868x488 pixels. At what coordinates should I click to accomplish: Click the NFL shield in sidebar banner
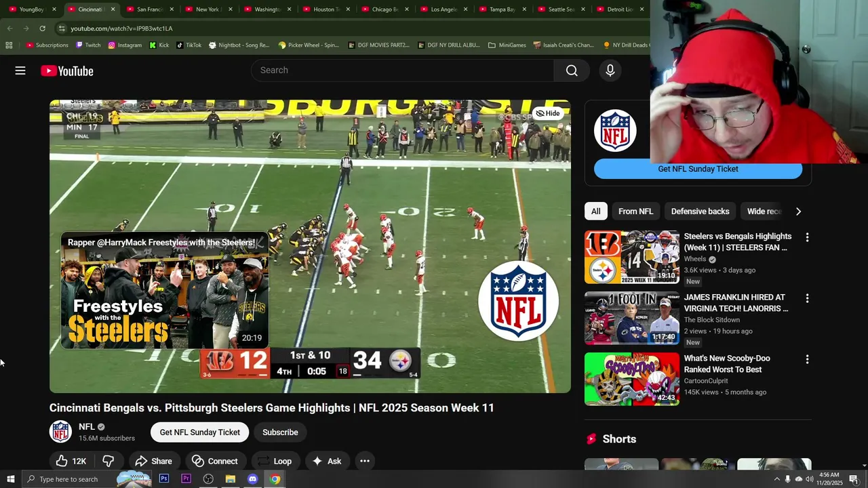(615, 130)
